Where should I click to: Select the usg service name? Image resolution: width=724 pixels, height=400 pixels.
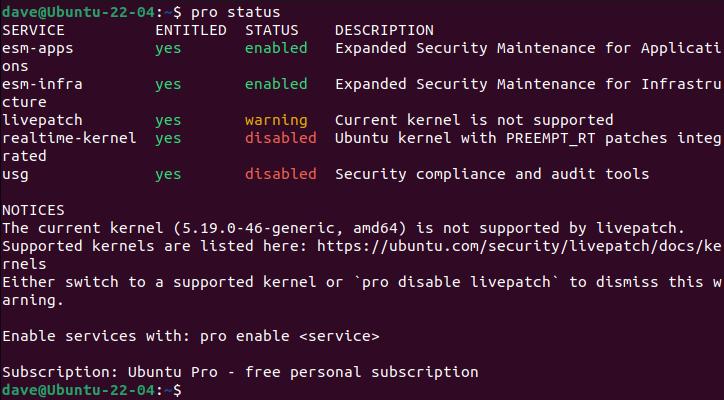click(15, 174)
